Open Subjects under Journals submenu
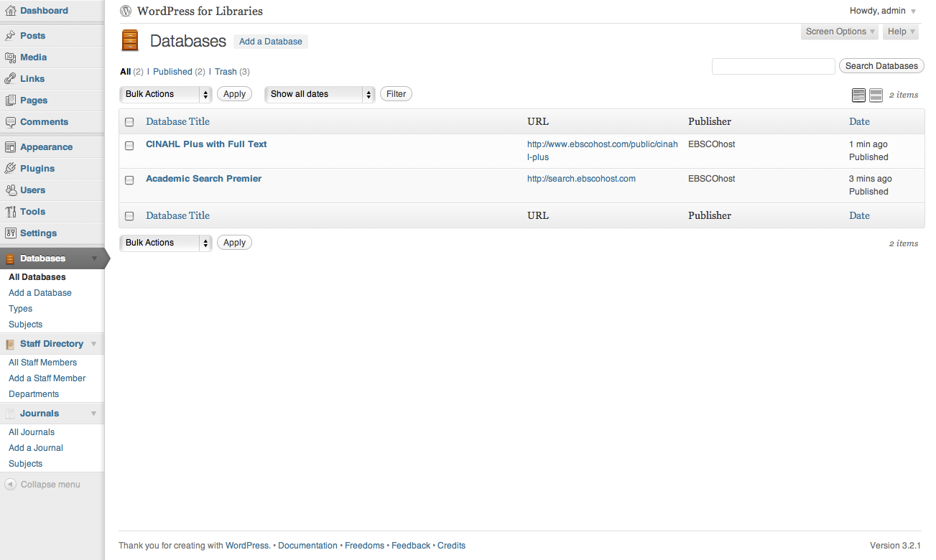This screenshot has height=560, width=936. [x=25, y=464]
